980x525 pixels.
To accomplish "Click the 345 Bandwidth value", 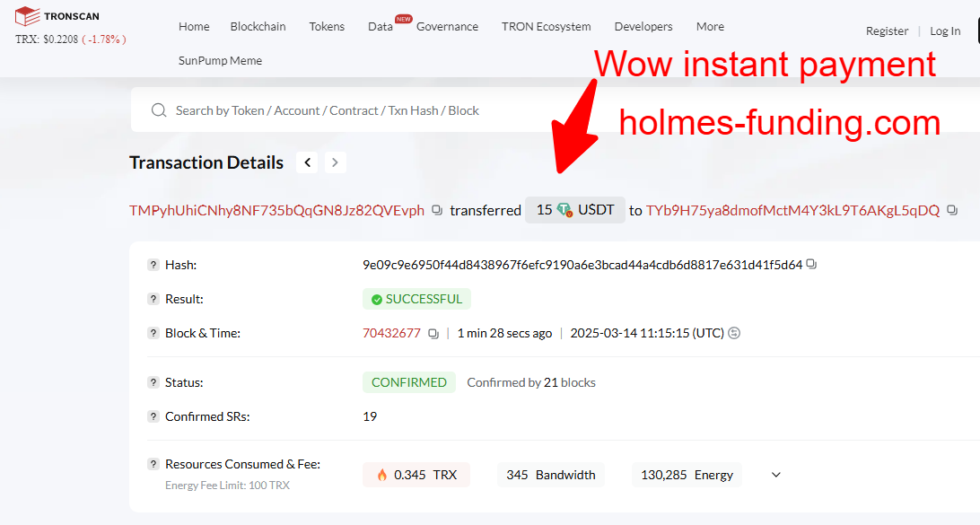I will pos(551,475).
